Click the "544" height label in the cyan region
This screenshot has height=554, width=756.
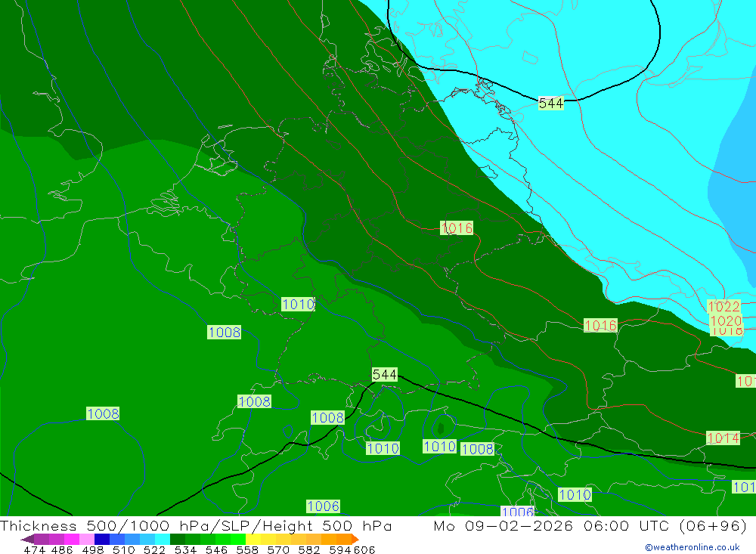550,104
